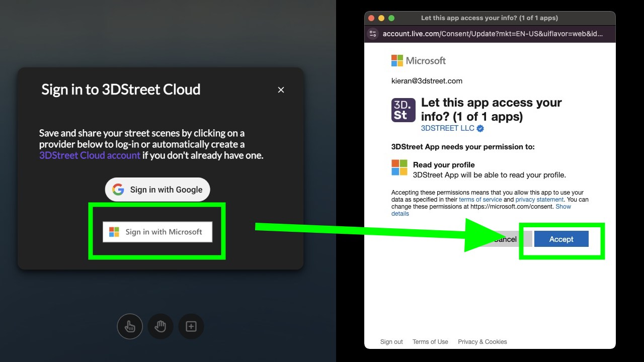Open the Privacy & Cookies page

[482, 341]
